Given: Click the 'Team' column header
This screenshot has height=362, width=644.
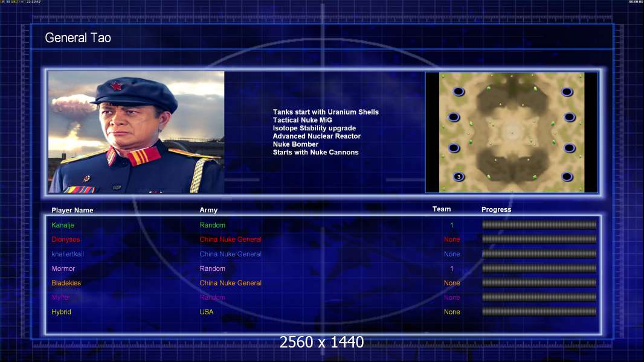Looking at the screenshot, I should click(x=442, y=209).
